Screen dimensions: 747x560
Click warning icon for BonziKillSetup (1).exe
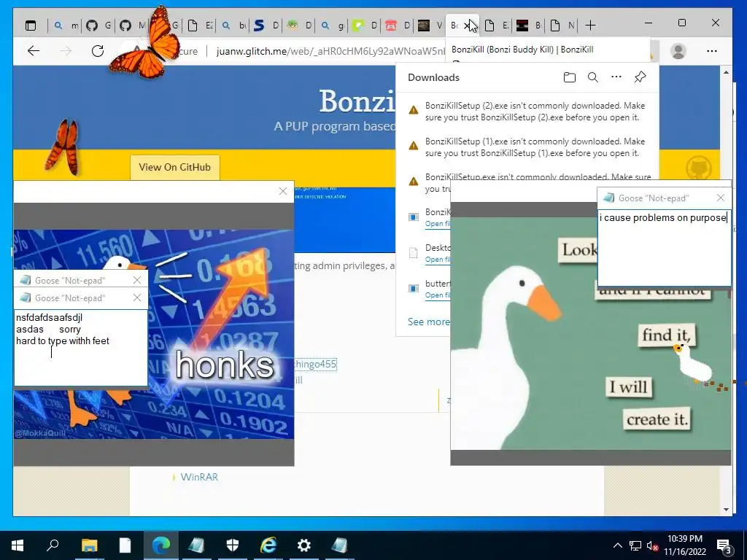[414, 146]
